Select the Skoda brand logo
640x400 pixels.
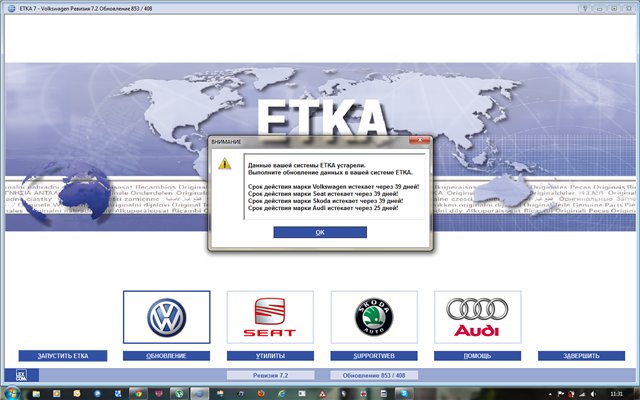374,317
